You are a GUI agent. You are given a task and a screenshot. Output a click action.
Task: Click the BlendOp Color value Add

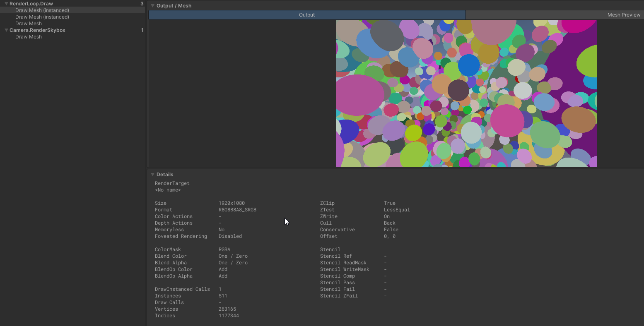pos(223,269)
